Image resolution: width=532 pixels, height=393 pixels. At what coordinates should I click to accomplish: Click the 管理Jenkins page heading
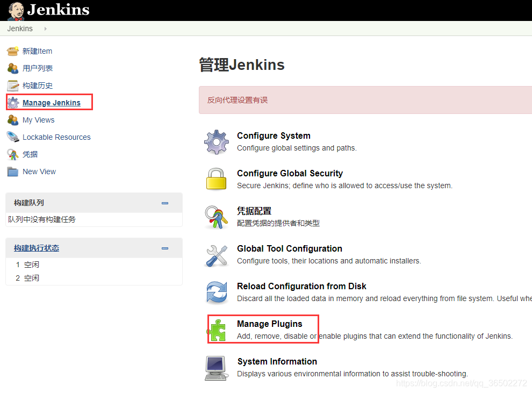tap(242, 65)
